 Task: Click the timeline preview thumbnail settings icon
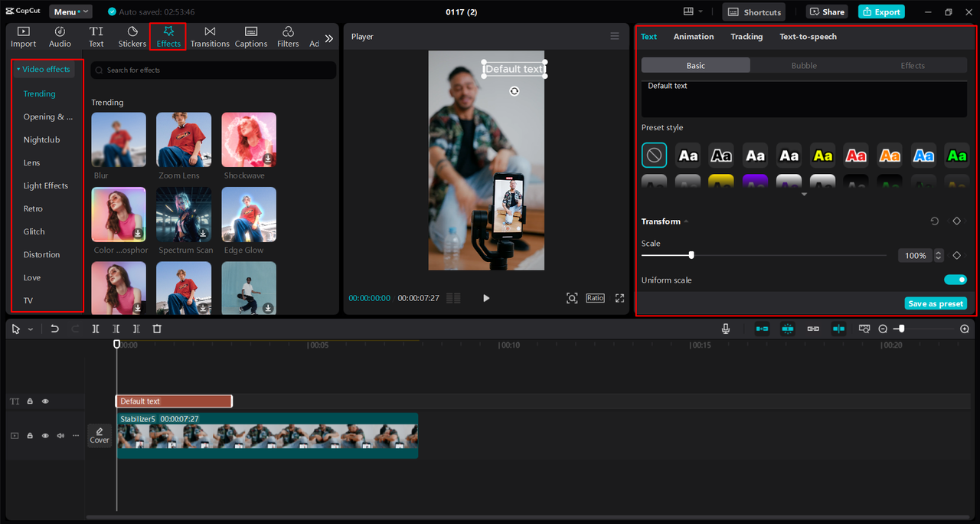864,329
